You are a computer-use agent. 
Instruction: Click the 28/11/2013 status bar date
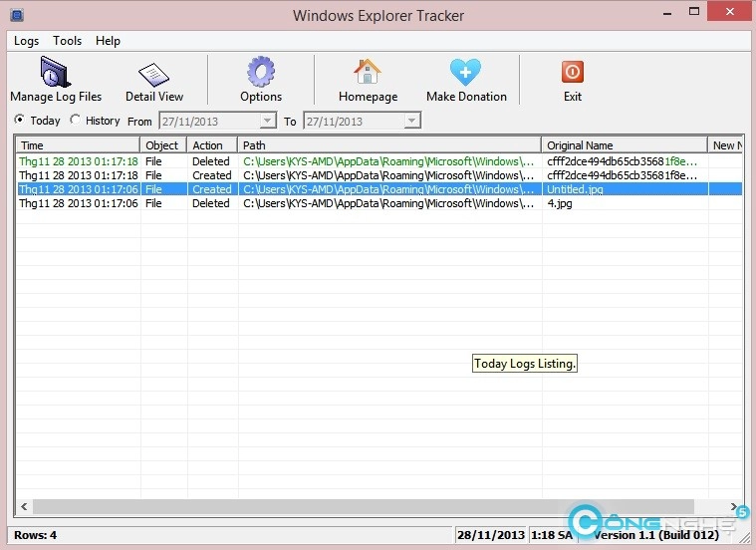pos(491,535)
